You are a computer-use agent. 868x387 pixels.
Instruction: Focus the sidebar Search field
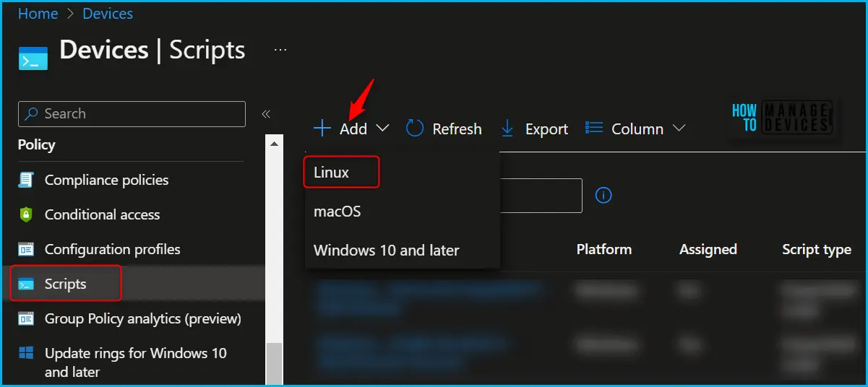(x=132, y=114)
